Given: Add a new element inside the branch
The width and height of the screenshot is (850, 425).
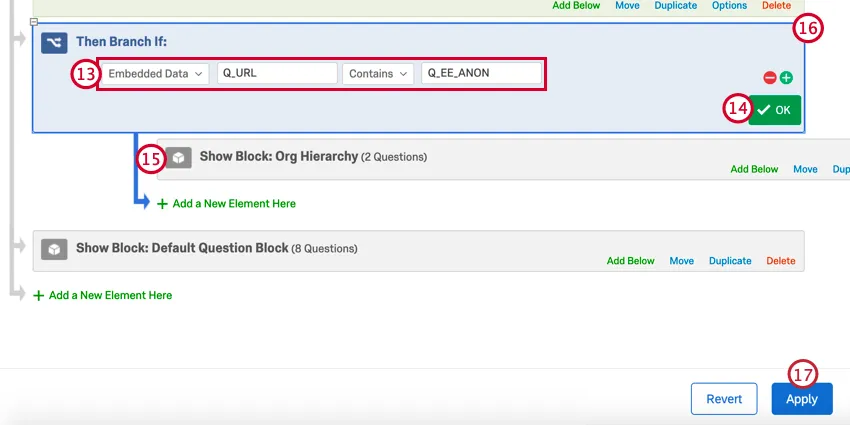Looking at the screenshot, I should pos(227,203).
